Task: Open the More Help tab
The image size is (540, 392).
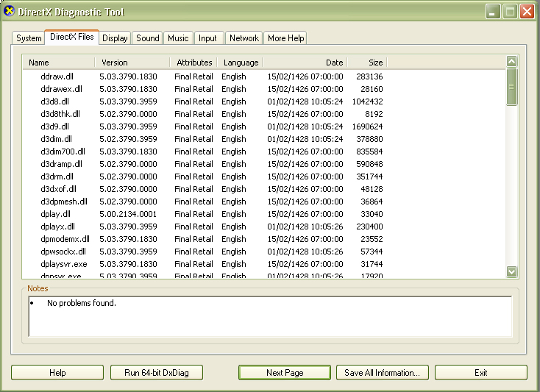Action: click(286, 38)
